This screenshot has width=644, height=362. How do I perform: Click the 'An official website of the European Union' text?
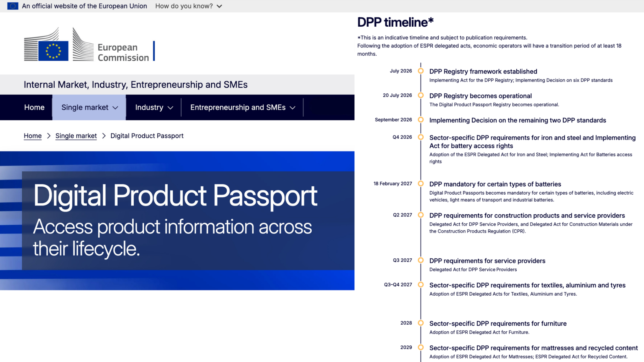tap(85, 6)
